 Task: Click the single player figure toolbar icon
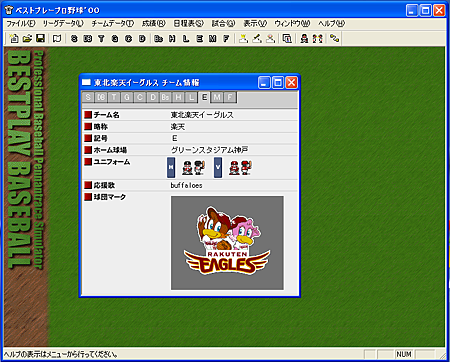pos(304,39)
